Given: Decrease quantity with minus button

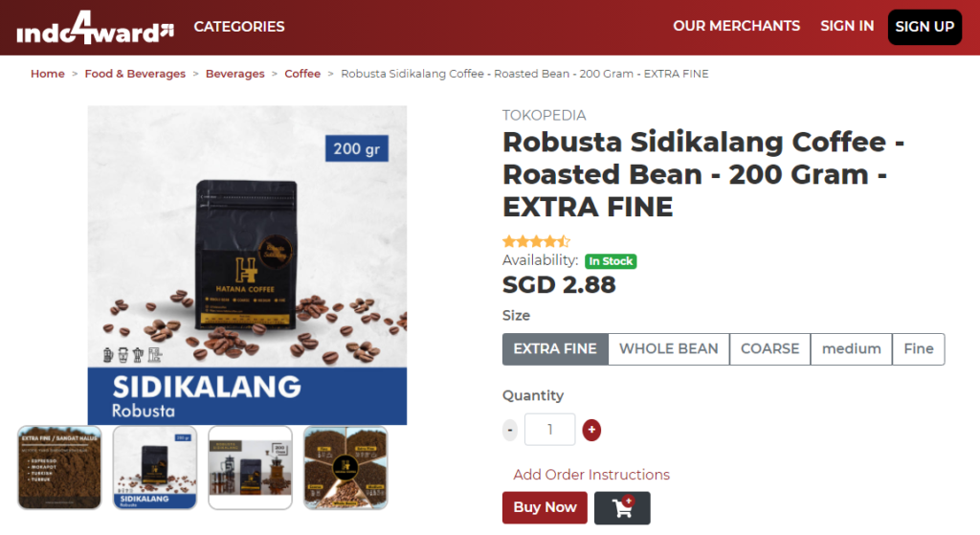Looking at the screenshot, I should pos(510,430).
